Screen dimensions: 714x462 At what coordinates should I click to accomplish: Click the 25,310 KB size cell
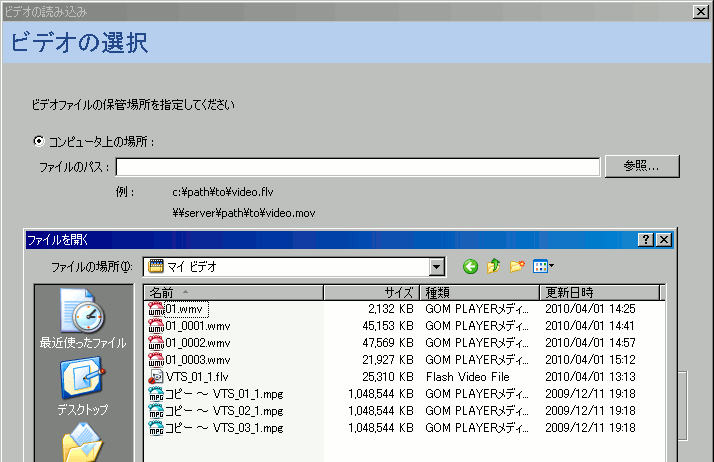(x=388, y=377)
